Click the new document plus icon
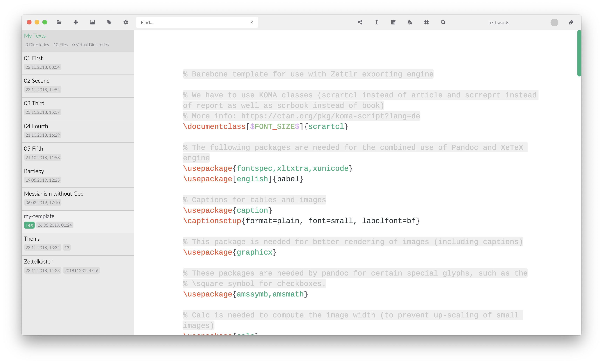This screenshot has width=603, height=364. tap(76, 22)
